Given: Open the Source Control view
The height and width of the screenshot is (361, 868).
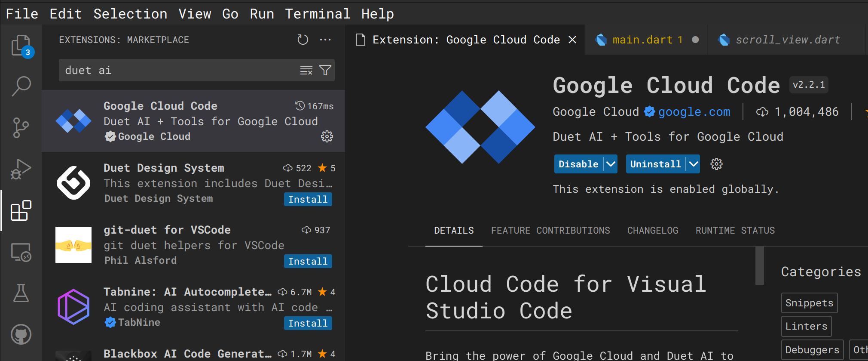Looking at the screenshot, I should 21,128.
